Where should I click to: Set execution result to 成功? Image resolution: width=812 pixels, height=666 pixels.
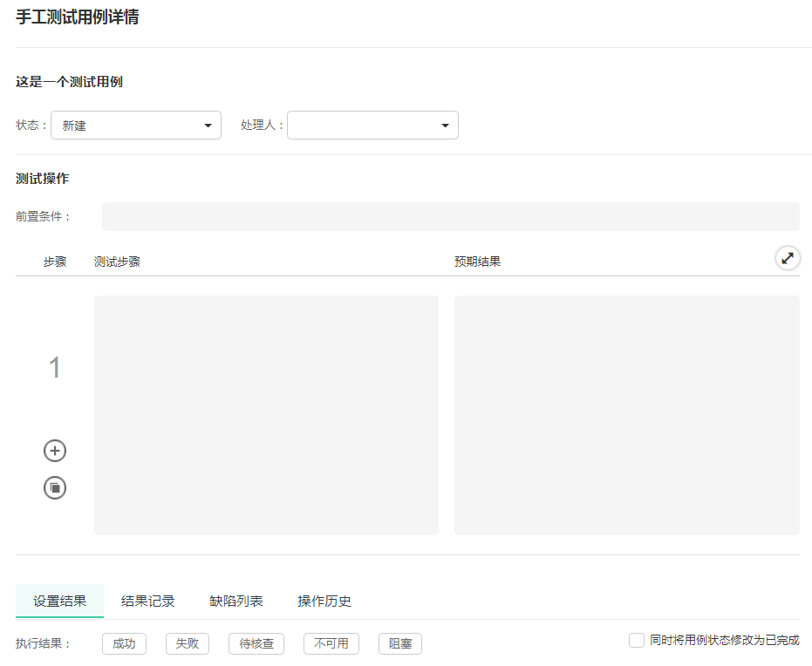124,643
